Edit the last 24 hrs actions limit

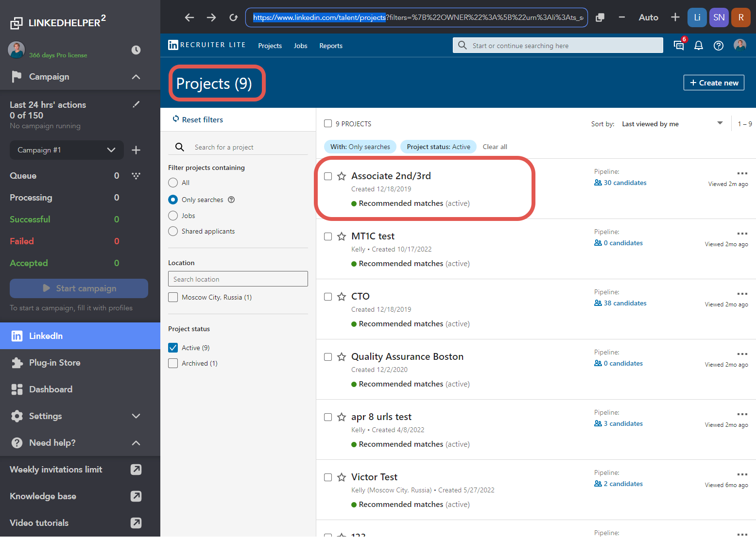click(x=137, y=104)
